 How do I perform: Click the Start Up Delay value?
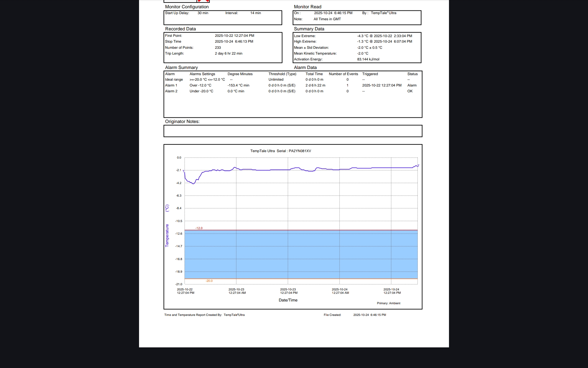click(203, 13)
